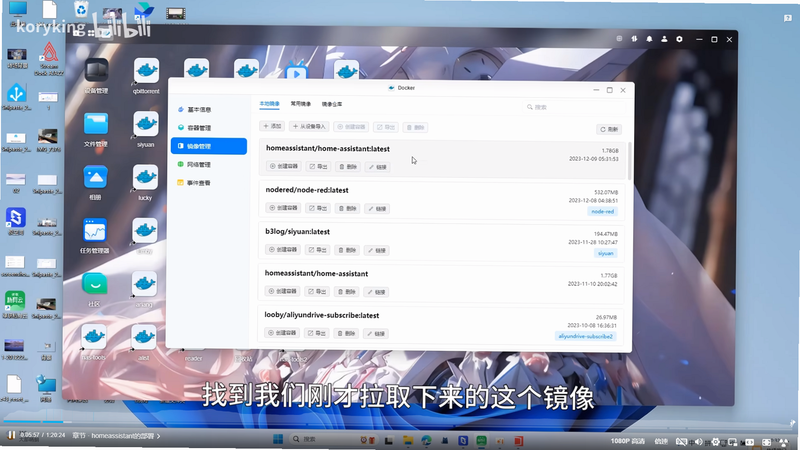
Task: Delete the b3log/siyuan:latest image
Action: 347,250
